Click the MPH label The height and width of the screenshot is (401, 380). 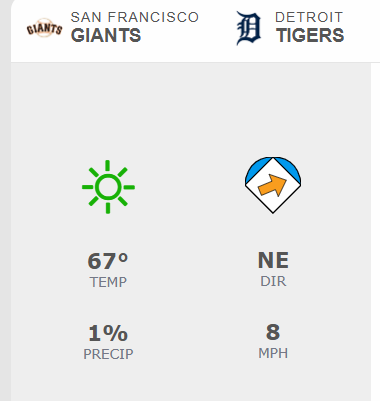coord(273,353)
